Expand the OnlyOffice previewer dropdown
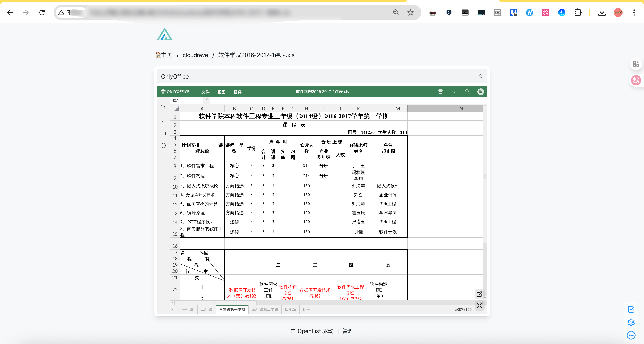 point(480,76)
